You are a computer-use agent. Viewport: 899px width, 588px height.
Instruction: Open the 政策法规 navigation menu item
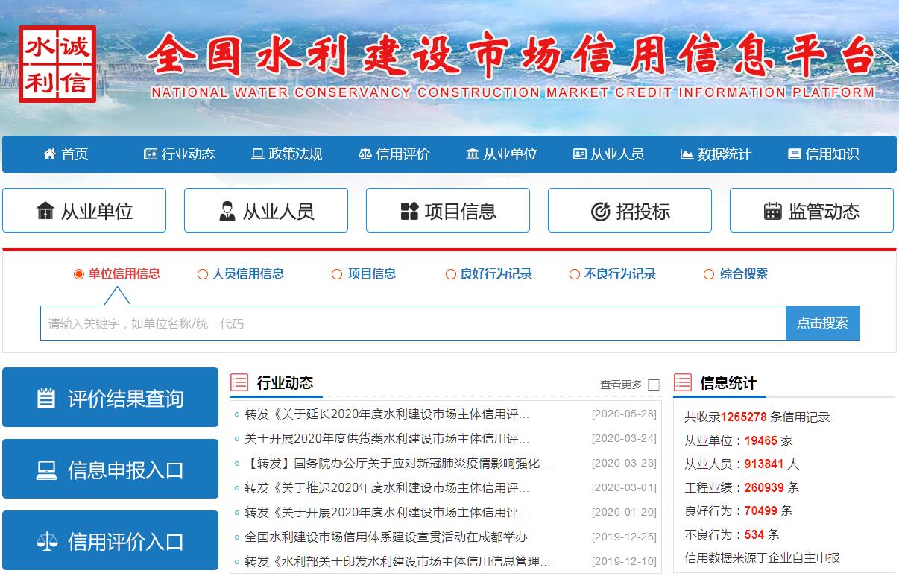pyautogui.click(x=287, y=154)
